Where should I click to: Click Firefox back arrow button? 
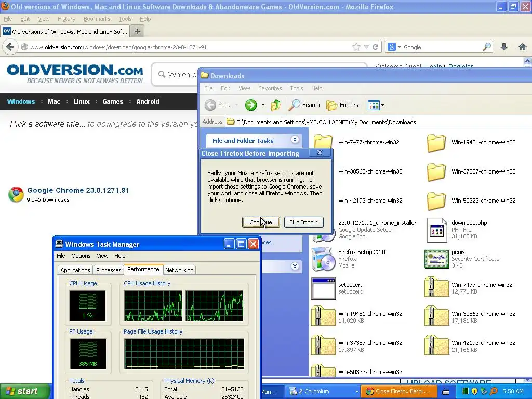point(10,47)
